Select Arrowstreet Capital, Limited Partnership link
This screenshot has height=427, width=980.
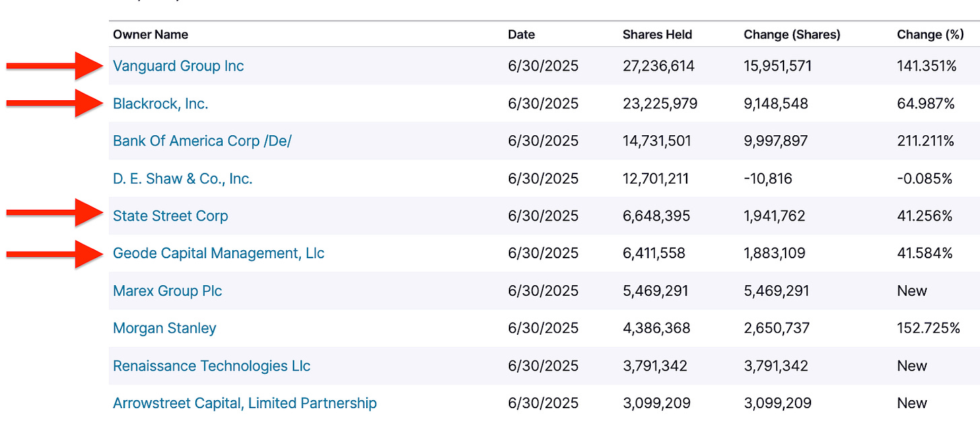click(x=244, y=403)
